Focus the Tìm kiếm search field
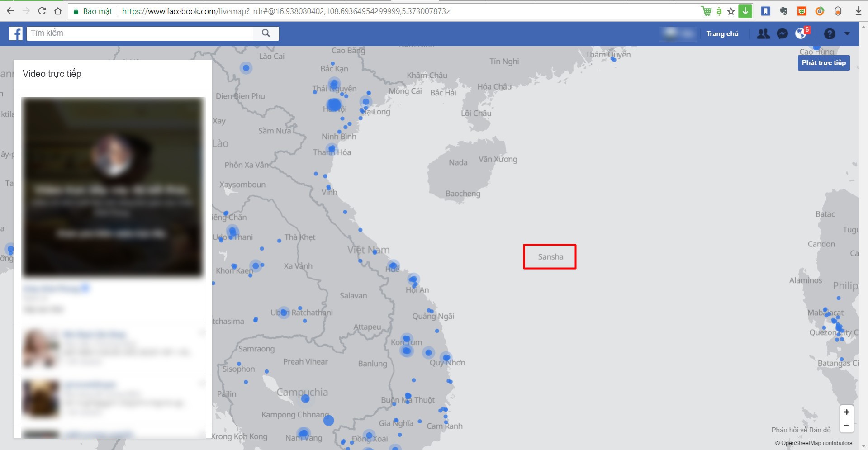The height and width of the screenshot is (450, 868). click(140, 33)
